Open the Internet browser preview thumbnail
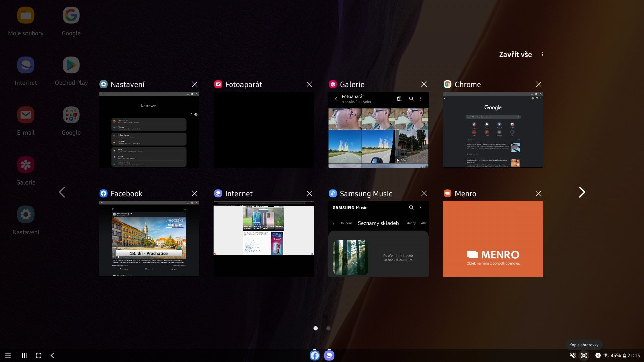 pos(264,239)
